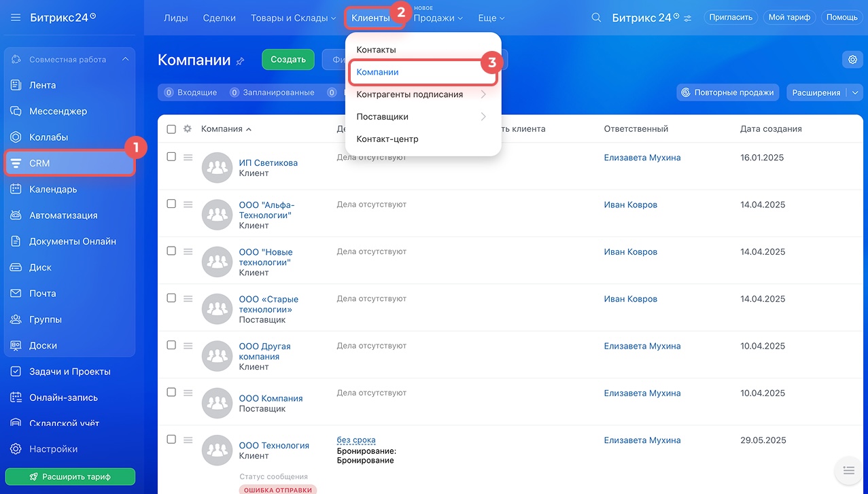Open the Сделки tab

point(220,18)
